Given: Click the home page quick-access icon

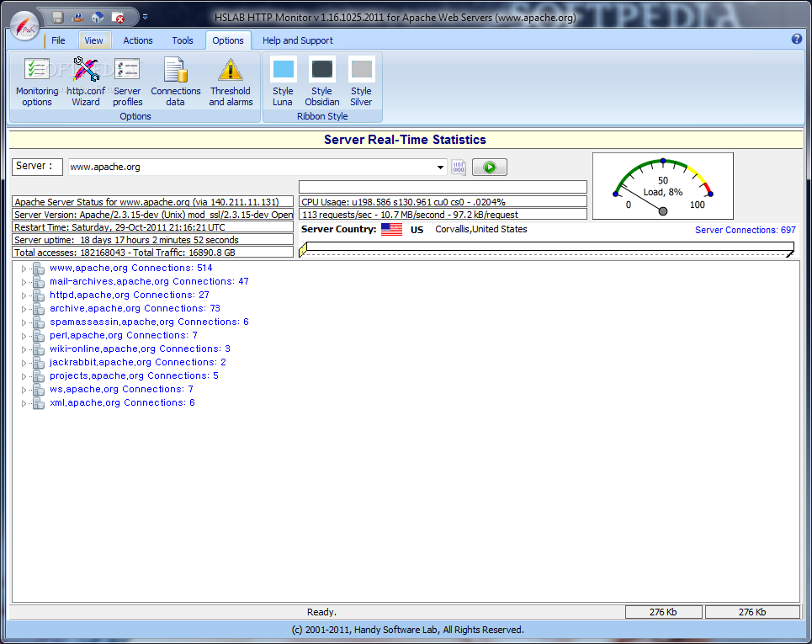Looking at the screenshot, I should pyautogui.click(x=98, y=17).
